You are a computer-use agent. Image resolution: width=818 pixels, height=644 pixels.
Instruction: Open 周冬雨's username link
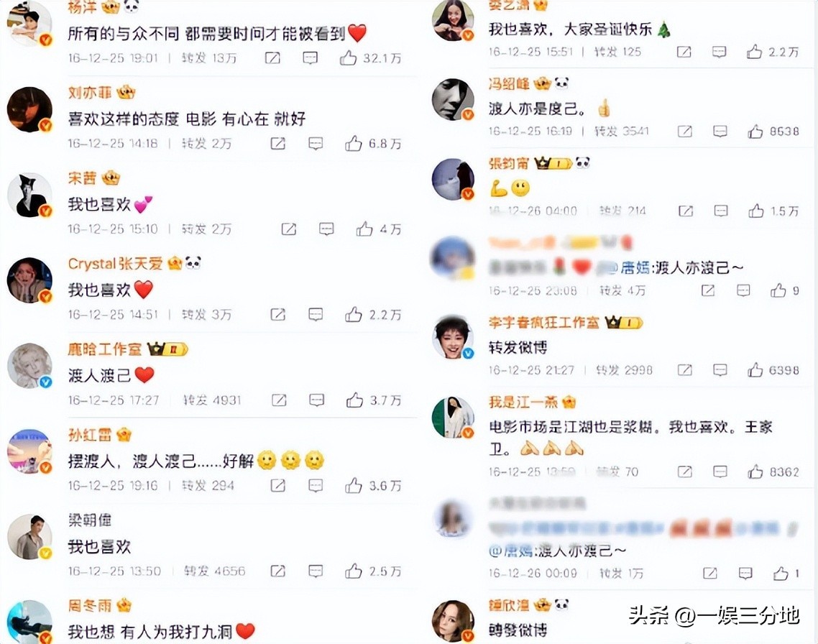click(90, 605)
